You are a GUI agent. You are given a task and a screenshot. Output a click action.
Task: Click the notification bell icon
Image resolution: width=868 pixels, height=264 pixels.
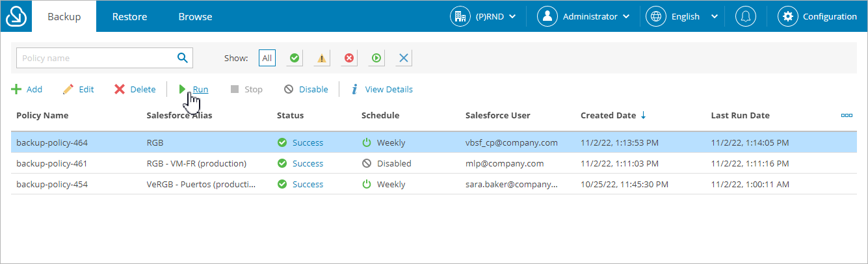pos(745,16)
